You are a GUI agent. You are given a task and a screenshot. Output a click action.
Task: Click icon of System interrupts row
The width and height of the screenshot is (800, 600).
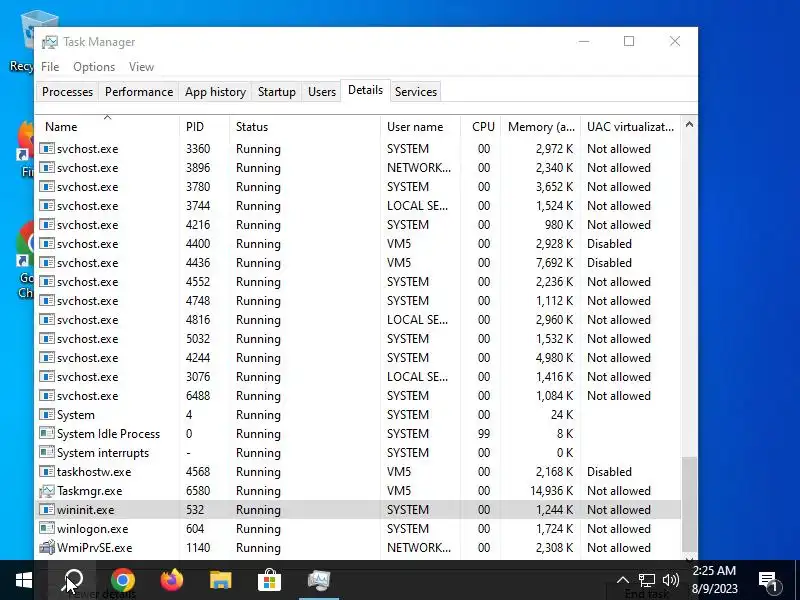[x=46, y=453]
